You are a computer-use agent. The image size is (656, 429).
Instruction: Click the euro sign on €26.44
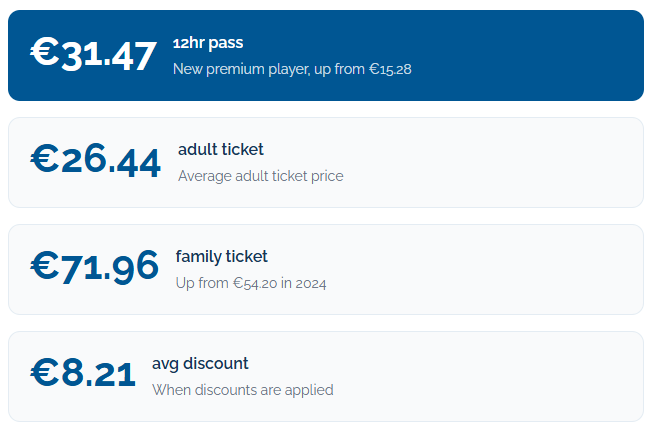point(45,158)
